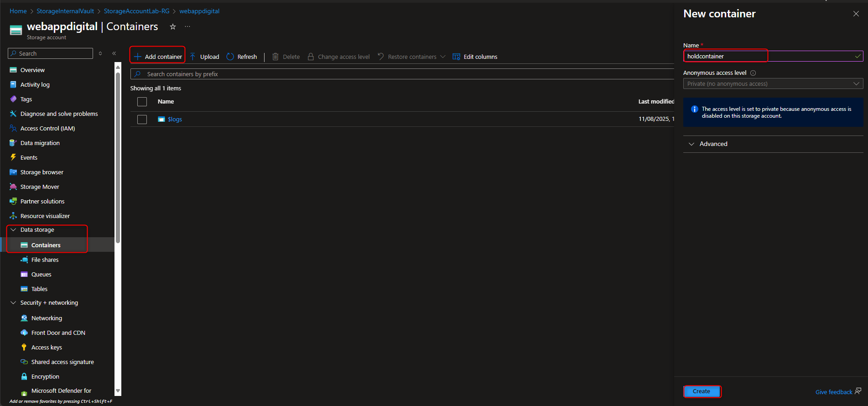The image size is (868, 406).
Task: Click the sidebar expand/collapse sort arrows
Action: coord(100,53)
